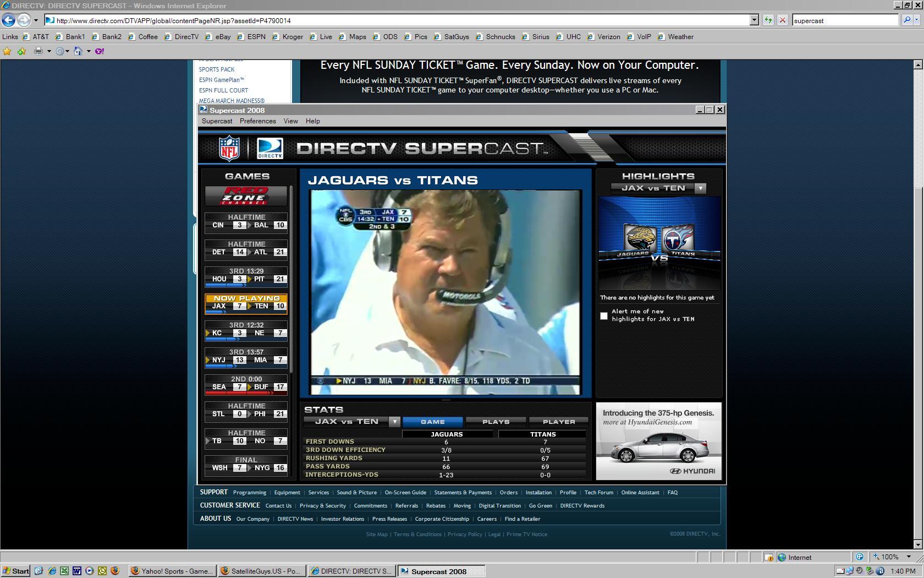Click the Supercast 2008 window title icon
The image size is (924, 578).
coord(204,110)
